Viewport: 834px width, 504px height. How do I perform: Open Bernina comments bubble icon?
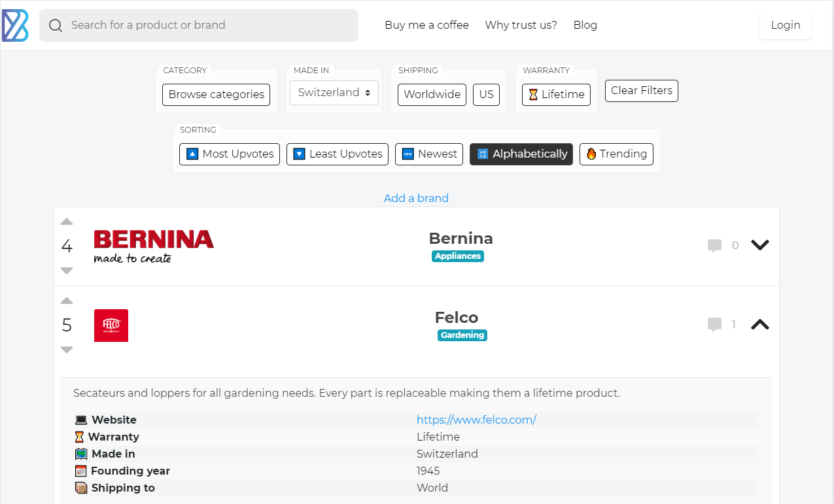pos(714,246)
